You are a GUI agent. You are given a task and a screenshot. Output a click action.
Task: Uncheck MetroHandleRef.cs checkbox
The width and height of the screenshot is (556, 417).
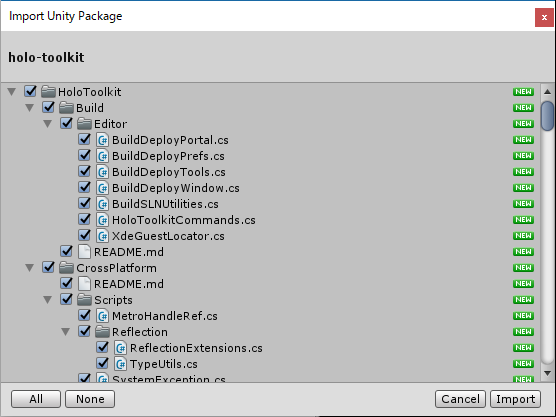point(85,315)
